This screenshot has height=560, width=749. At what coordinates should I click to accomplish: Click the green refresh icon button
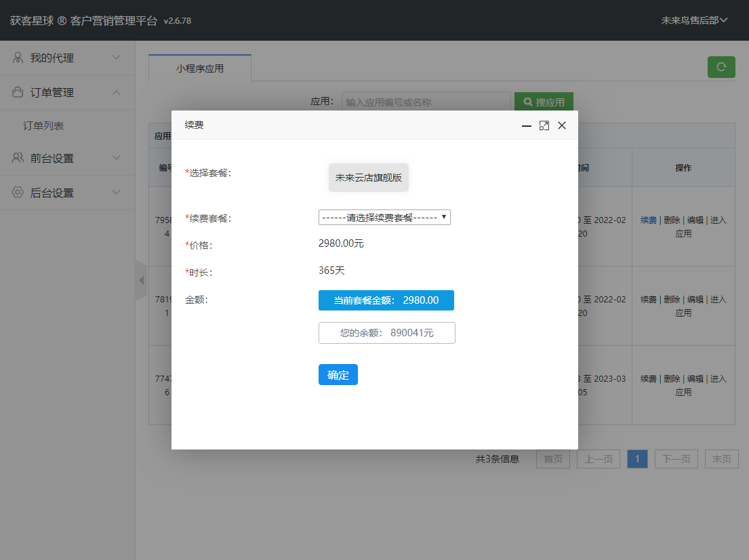[721, 67]
